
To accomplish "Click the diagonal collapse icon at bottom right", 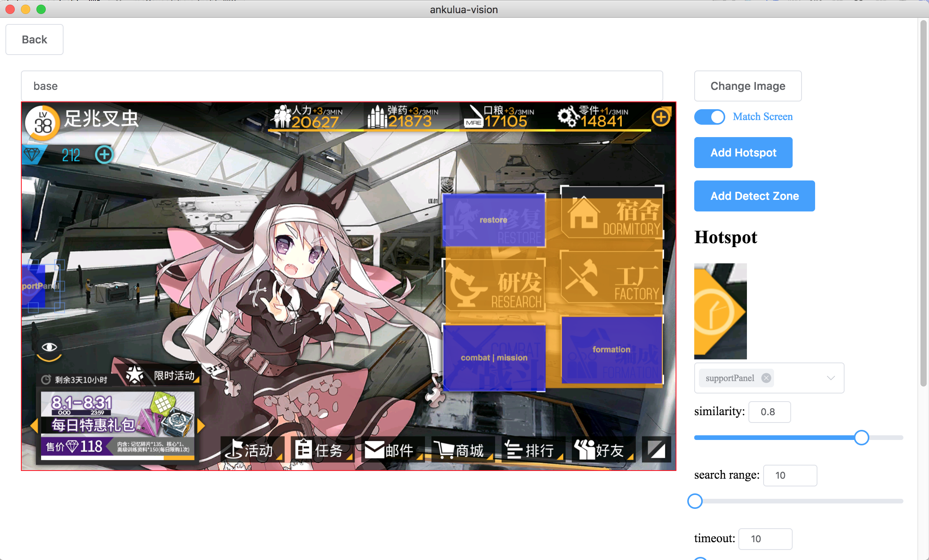I will click(x=657, y=450).
